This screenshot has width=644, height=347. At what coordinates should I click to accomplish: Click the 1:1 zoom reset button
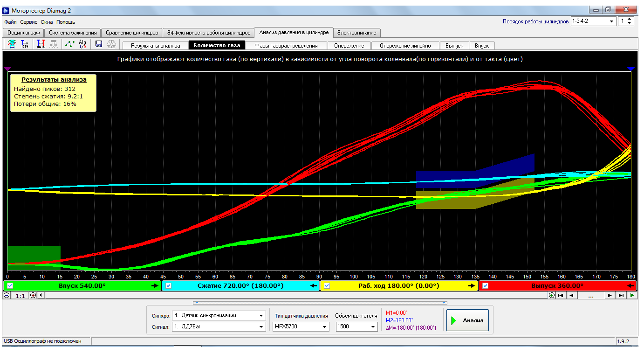tap(20, 295)
